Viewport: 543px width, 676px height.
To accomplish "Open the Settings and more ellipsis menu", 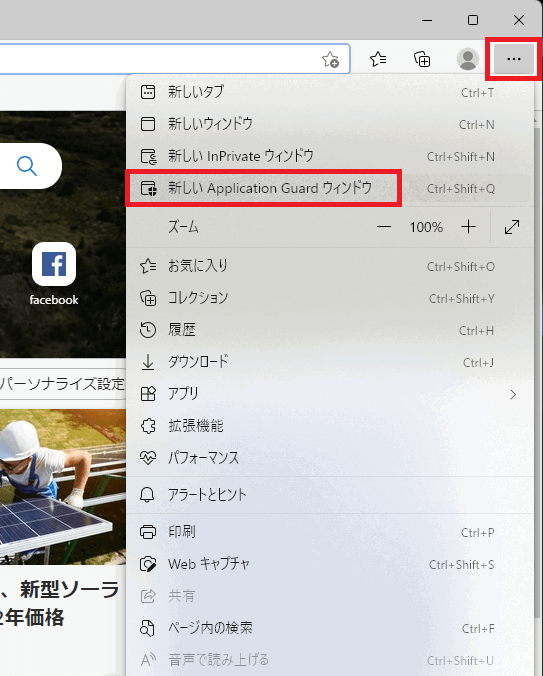I will click(x=514, y=59).
